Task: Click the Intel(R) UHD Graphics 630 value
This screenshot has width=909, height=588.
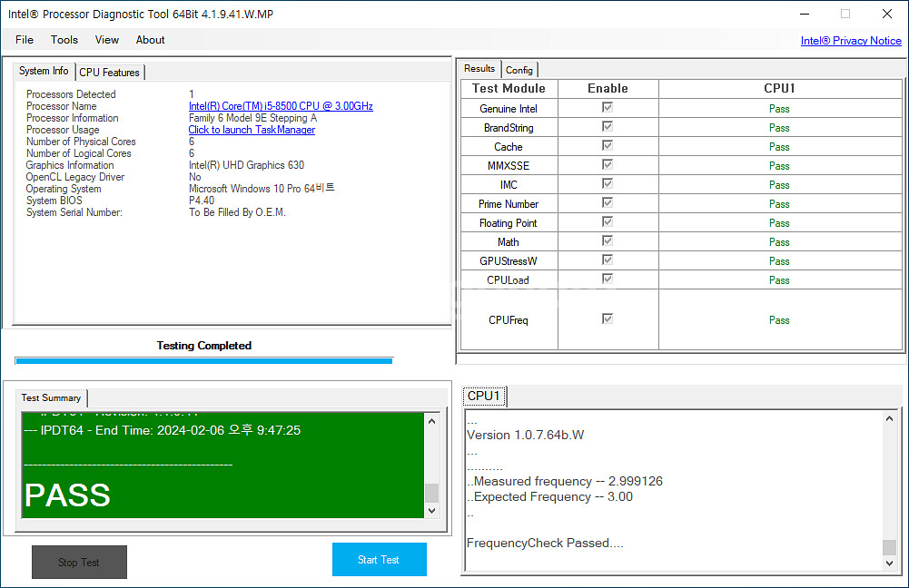Action: click(x=246, y=165)
